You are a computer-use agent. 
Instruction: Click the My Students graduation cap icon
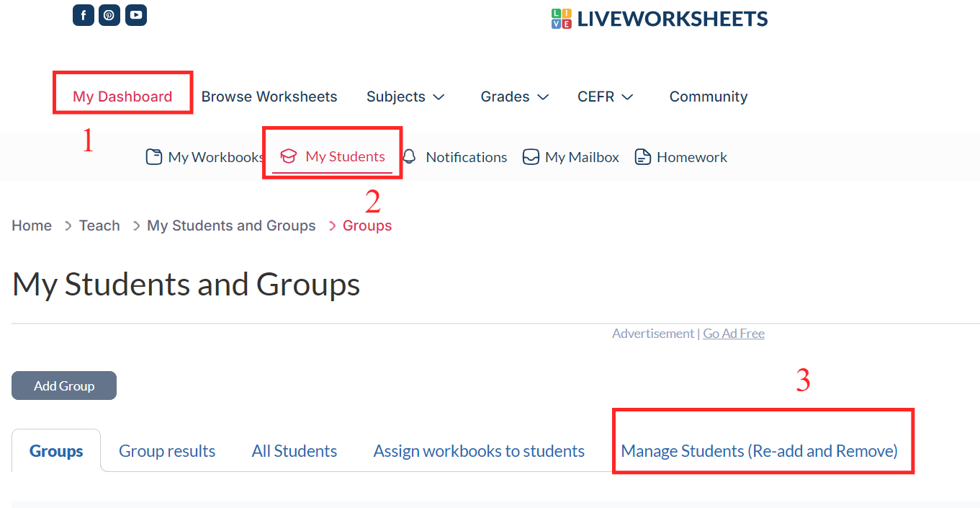click(x=289, y=156)
